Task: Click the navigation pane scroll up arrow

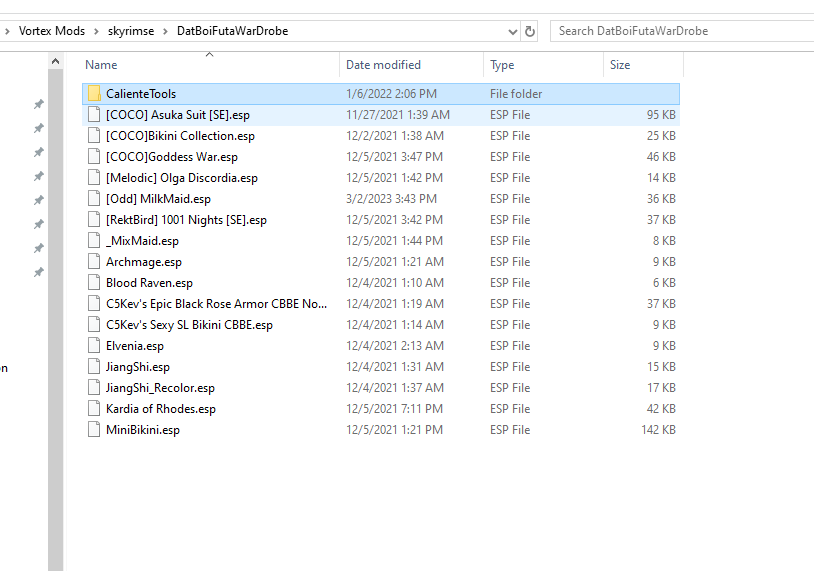Action: click(x=56, y=62)
